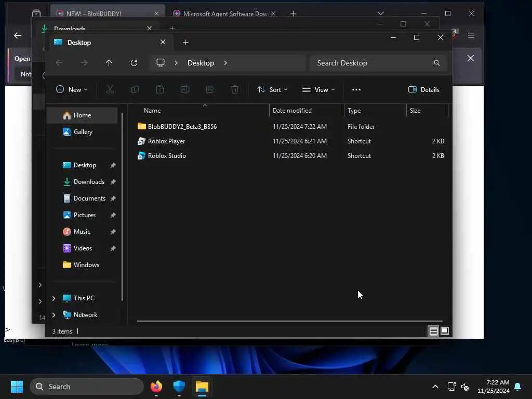This screenshot has width=532, height=399.
Task: Click the PC monitor icon in address bar
Action: [161, 63]
